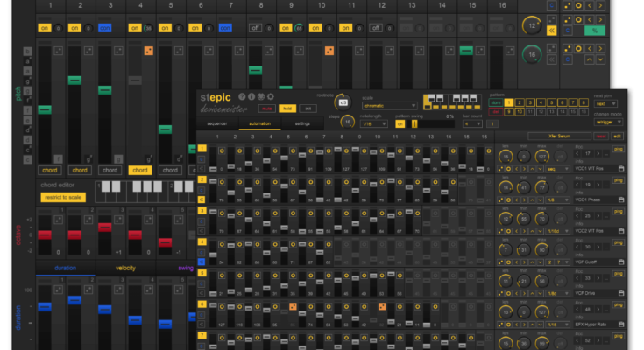This screenshot has height=350, width=644.
Task: Toggle the pattern swing on button
Action: 400,123
